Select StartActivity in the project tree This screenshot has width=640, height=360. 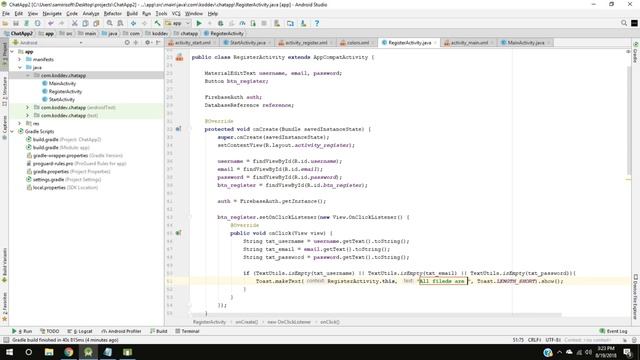62,99
